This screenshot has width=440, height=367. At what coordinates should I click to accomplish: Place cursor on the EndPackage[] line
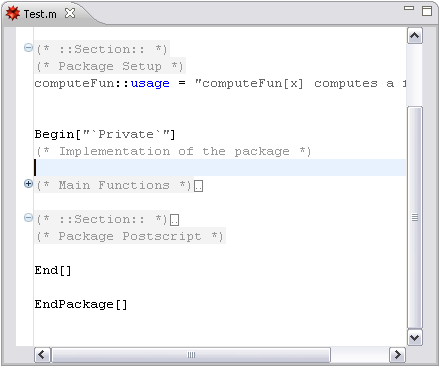(81, 304)
